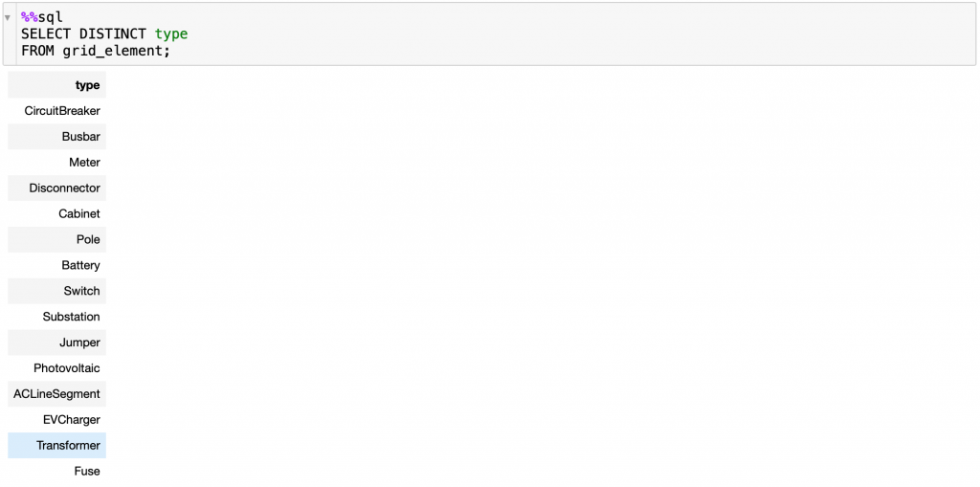Click the highlighted Transformer row

click(x=56, y=445)
